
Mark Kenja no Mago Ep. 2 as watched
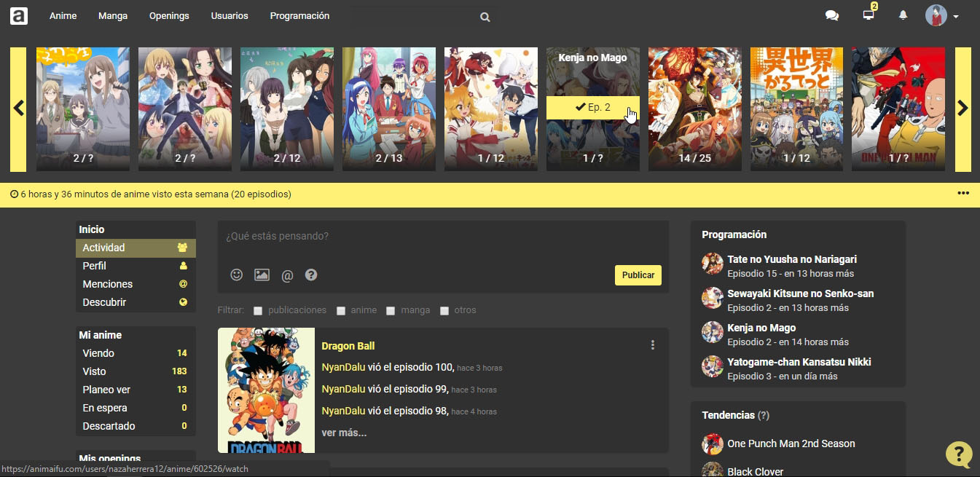click(593, 108)
